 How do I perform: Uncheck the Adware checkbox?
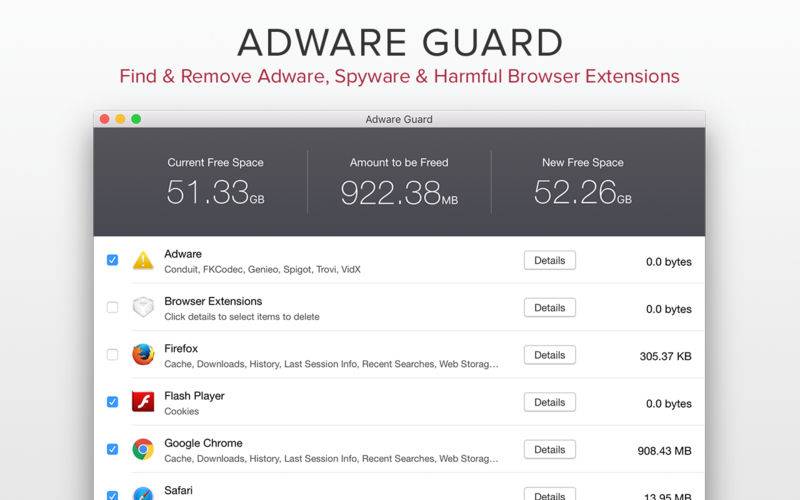[112, 260]
